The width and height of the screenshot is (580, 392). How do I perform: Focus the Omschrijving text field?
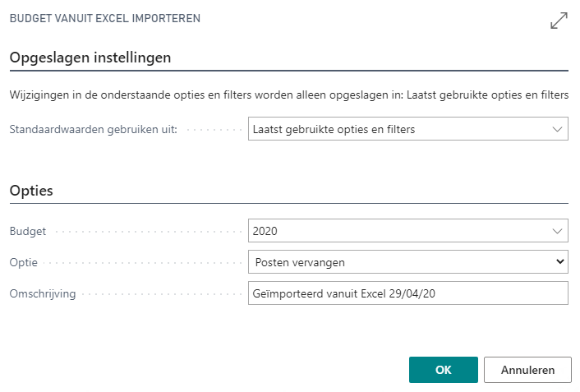tap(407, 293)
